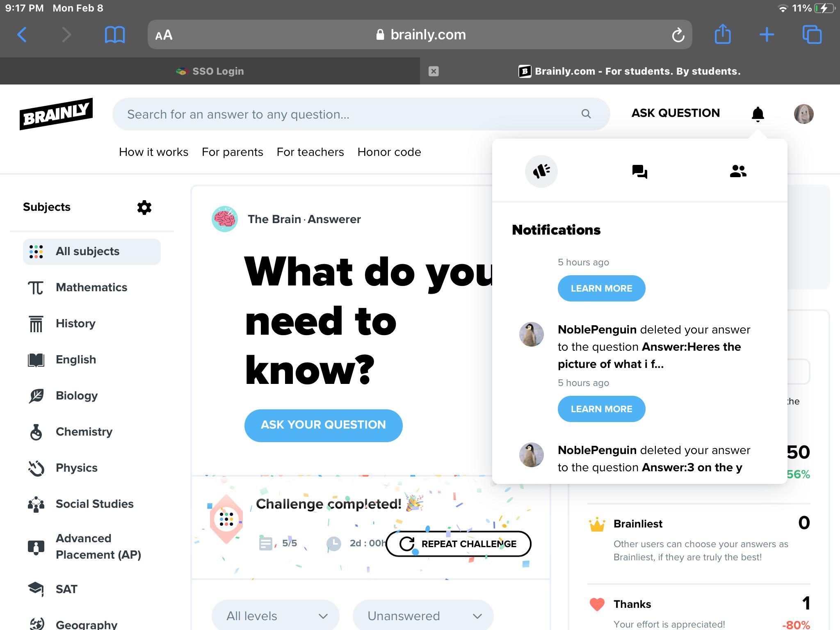
Task: Click the question search input field
Action: [349, 114]
